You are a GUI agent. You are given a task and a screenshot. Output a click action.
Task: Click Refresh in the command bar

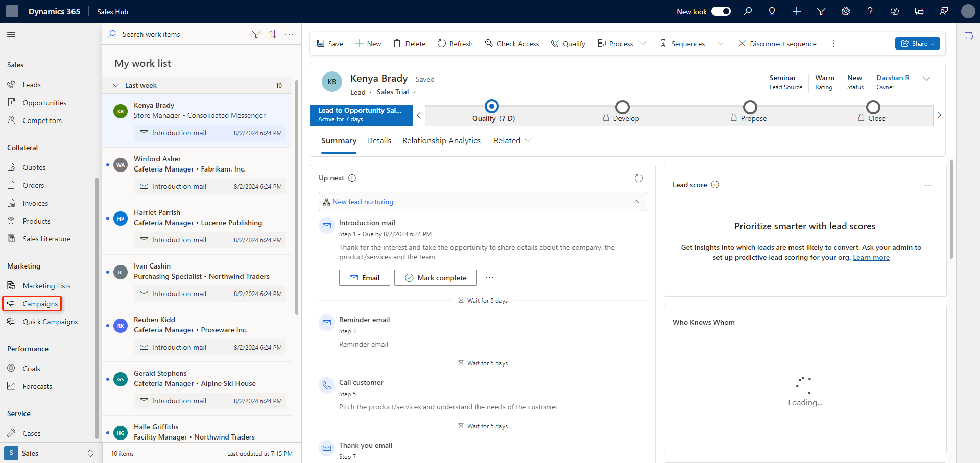pos(455,44)
